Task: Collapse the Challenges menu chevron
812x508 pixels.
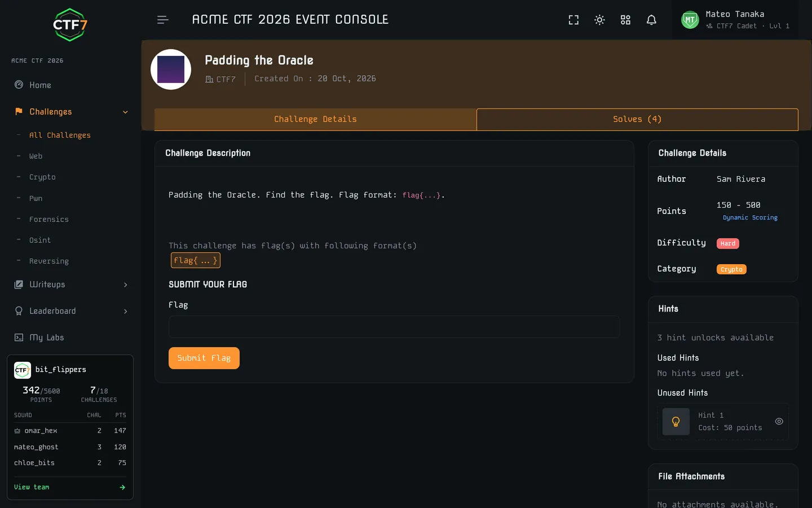Action: click(x=125, y=112)
